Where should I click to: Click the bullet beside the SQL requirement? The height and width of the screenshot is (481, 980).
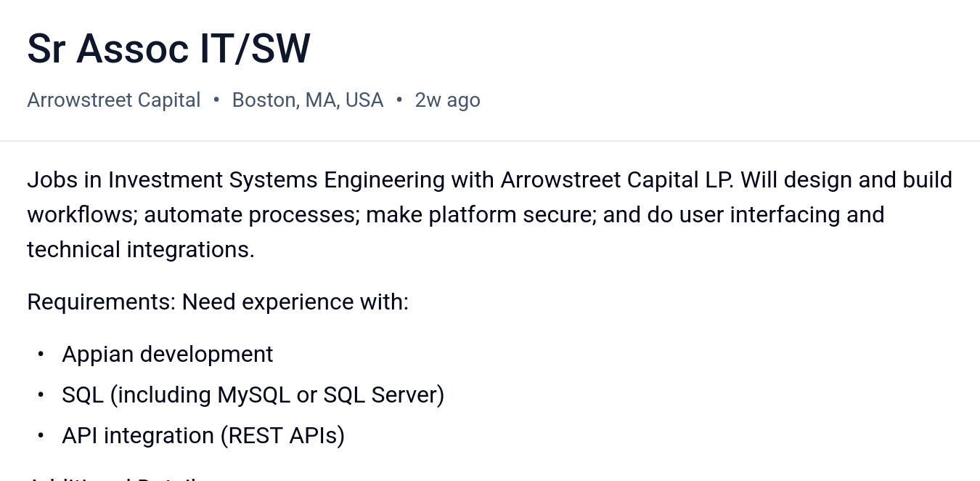[x=41, y=395]
